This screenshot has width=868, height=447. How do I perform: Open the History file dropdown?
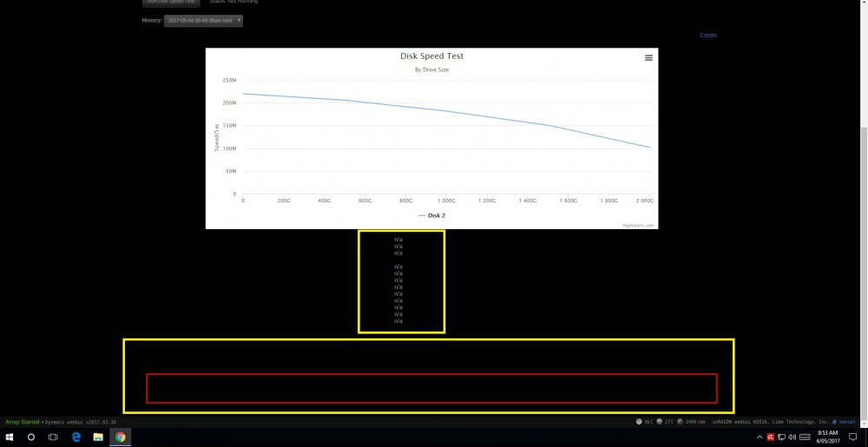203,21
